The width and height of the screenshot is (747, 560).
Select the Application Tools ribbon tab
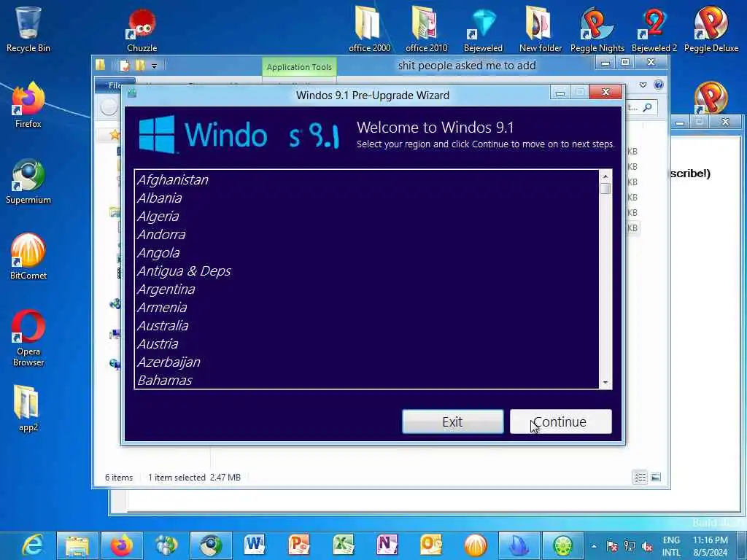299,67
